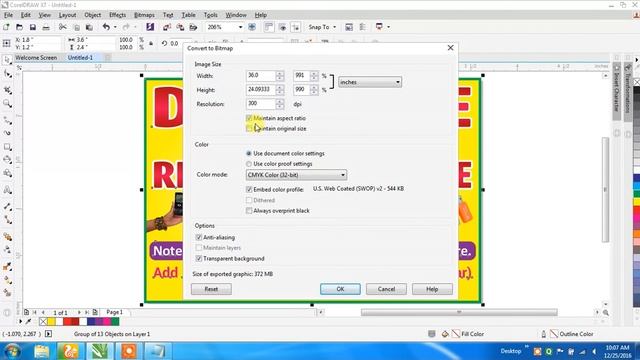640x360 pixels.
Task: Select the Freehand tool in toolbox
Action: pos(7,120)
